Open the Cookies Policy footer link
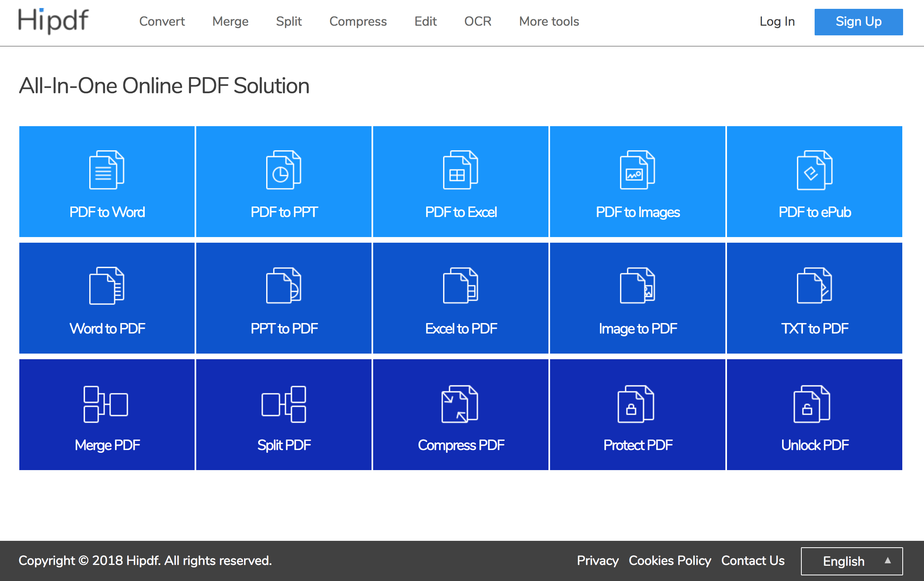The image size is (924, 581). [x=669, y=561]
